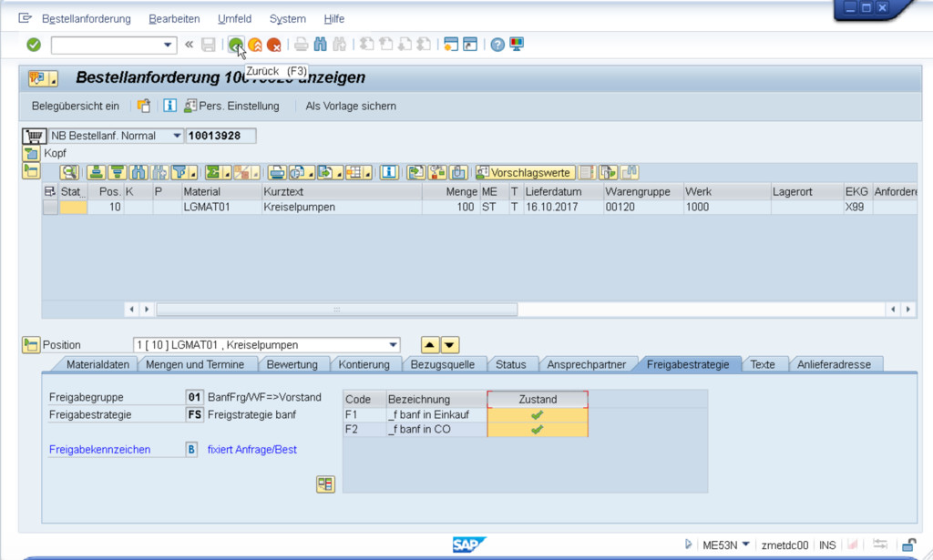Open the layout selection dropdown in item toolbar
Image resolution: width=933 pixels, height=560 pixels.
click(x=359, y=172)
